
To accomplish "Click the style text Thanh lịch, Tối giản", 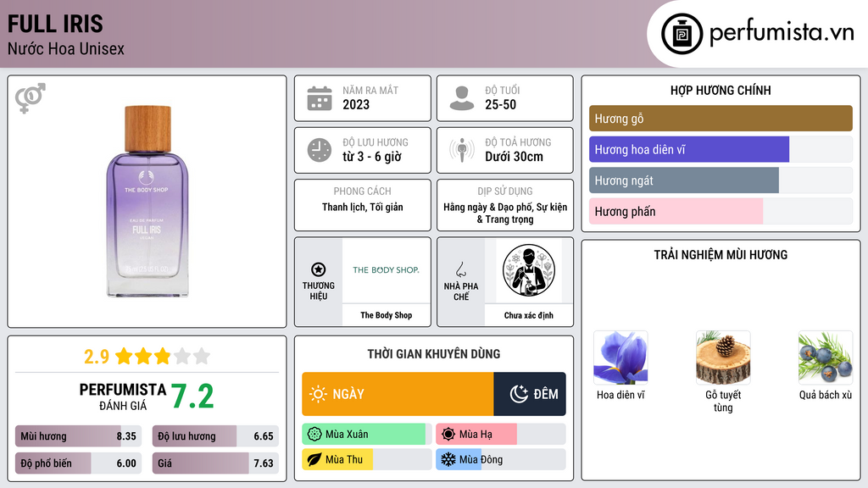I will point(363,207).
